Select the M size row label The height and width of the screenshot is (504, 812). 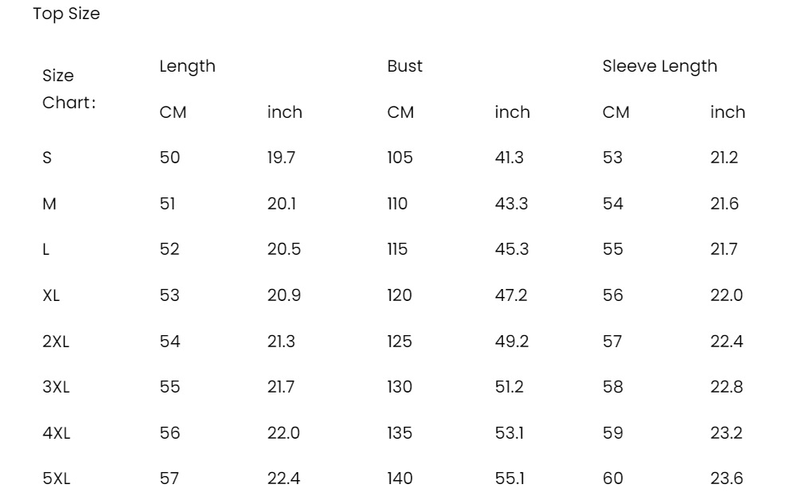(x=49, y=205)
